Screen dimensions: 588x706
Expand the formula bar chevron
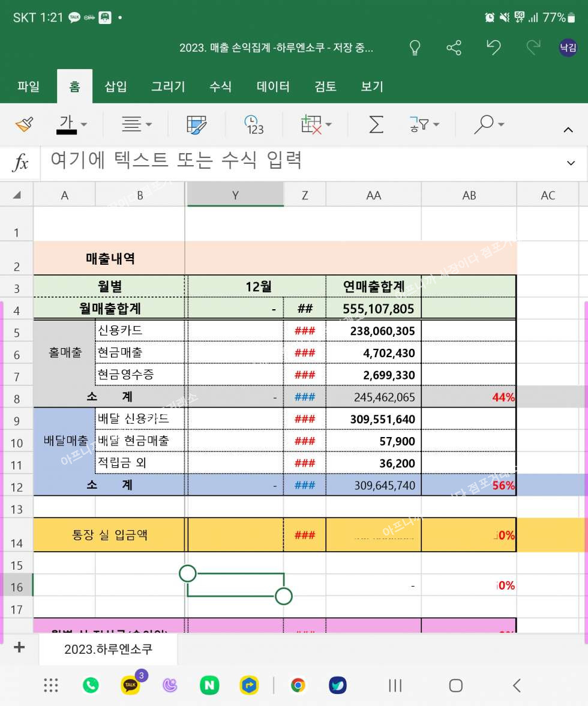[x=571, y=163]
